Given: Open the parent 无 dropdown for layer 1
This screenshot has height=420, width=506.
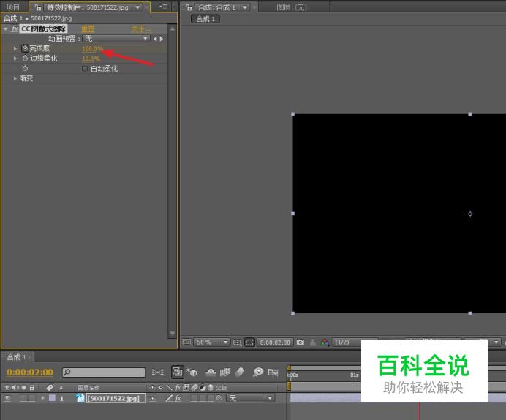Looking at the screenshot, I should pyautogui.click(x=250, y=398).
